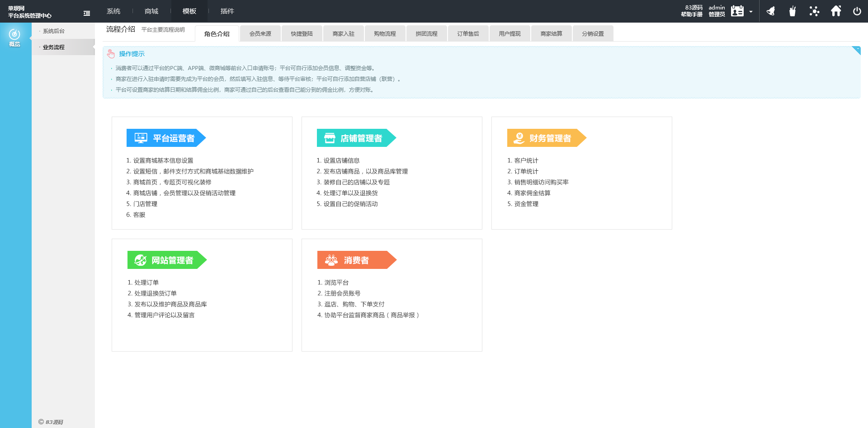Screen dimensions: 868x428
Task: Click the 处理退换货订单 list item
Action: 152,293
